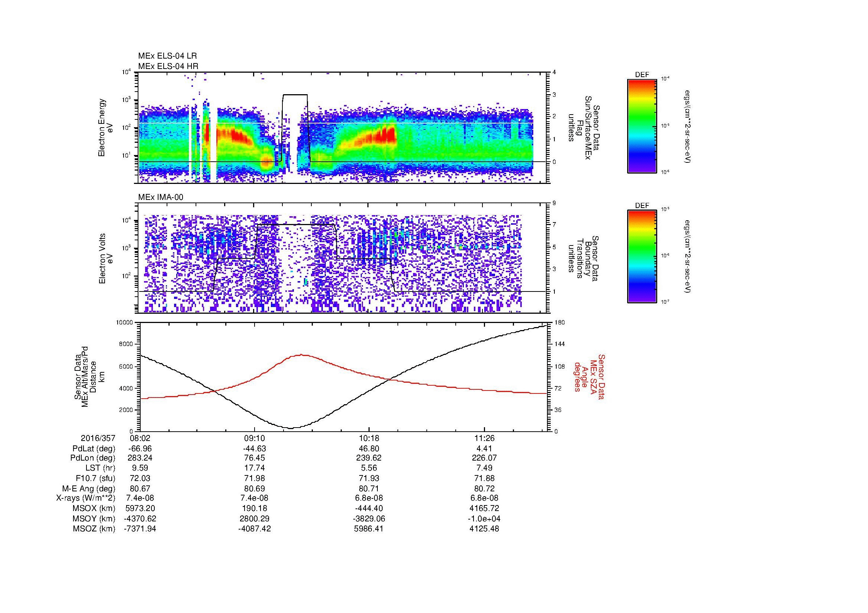Click the altitude axis tick 10000
Image resolution: width=868 pixels, height=613 pixels.
point(125,323)
